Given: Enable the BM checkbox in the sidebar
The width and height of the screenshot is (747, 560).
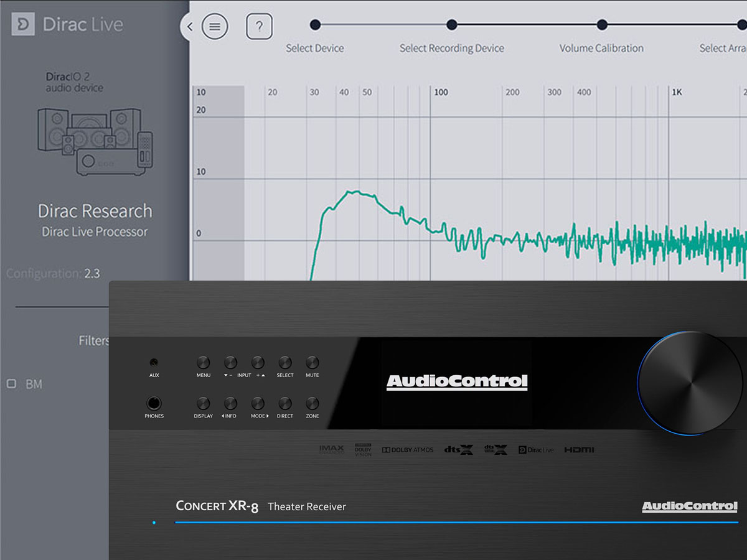Looking at the screenshot, I should tap(11, 384).
